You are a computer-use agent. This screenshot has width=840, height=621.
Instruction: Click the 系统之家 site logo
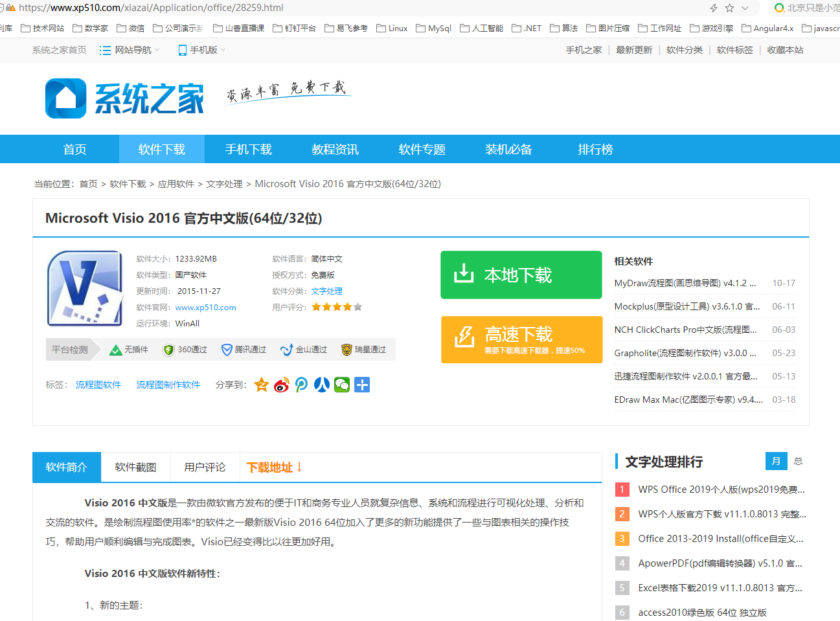pyautogui.click(x=124, y=98)
